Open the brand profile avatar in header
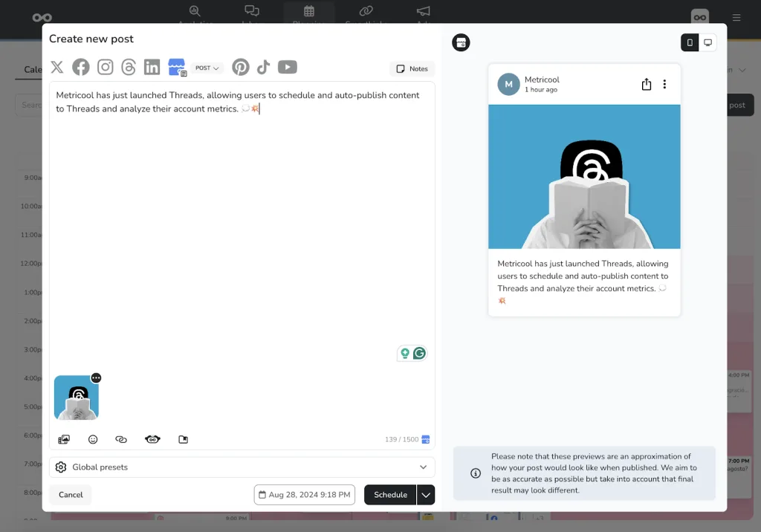Screen dimensions: 761x532 point(700,16)
